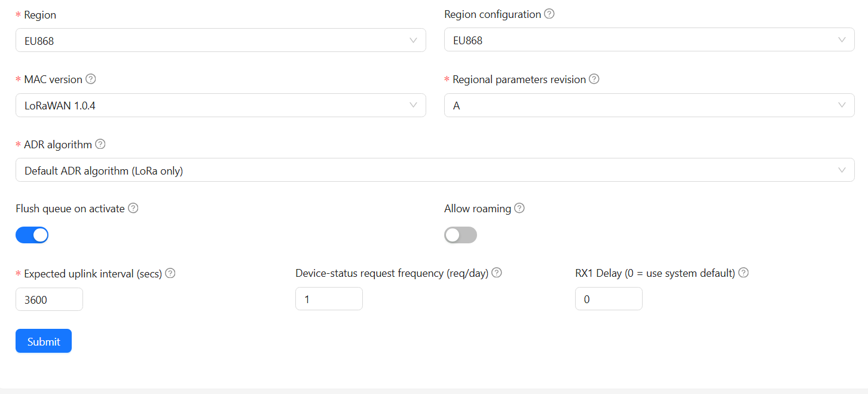The width and height of the screenshot is (868, 394).
Task: Click help icon beside Allow roaming
Action: click(519, 208)
